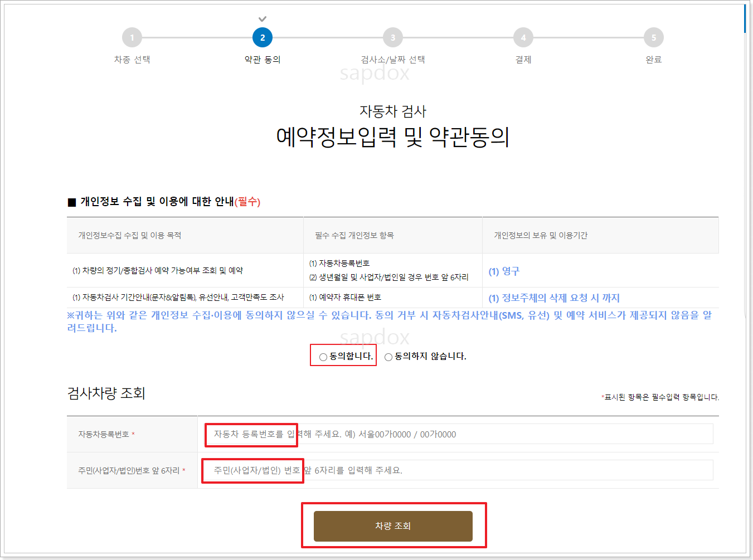The image size is (753, 560).
Task: Click the 개인정보 수집 및 이용에 대한 안내 heading
Action: 164,202
